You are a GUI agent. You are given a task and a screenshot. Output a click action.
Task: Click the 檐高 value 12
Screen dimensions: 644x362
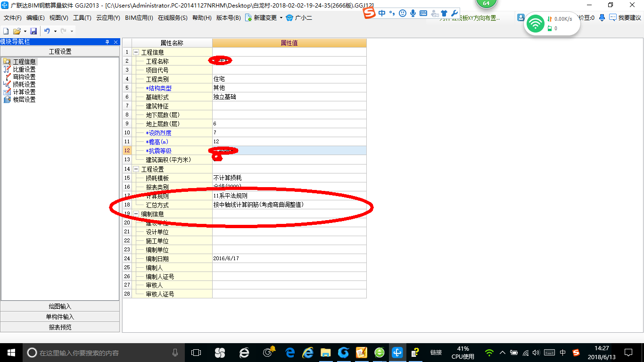click(x=289, y=142)
